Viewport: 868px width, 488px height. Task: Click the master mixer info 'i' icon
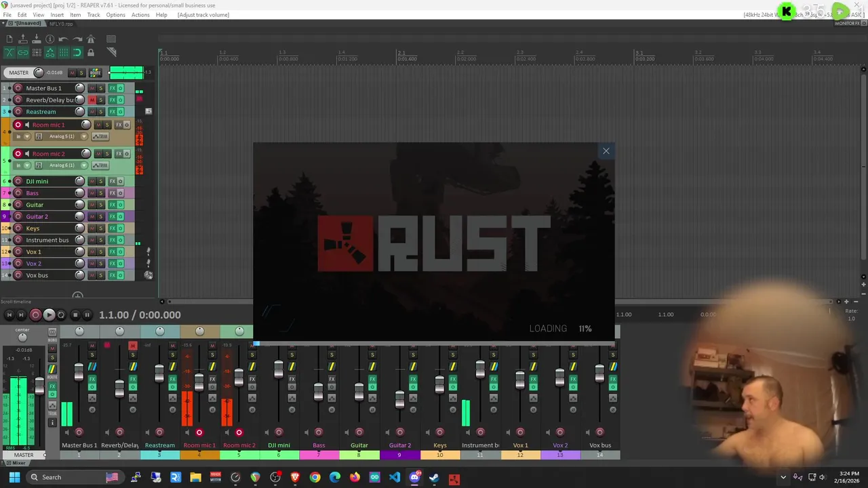click(x=52, y=422)
